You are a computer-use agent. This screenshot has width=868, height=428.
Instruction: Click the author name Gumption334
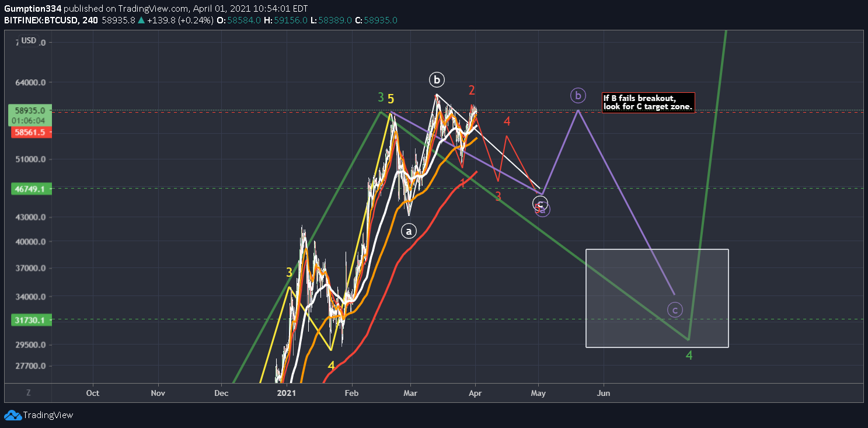coord(33,9)
